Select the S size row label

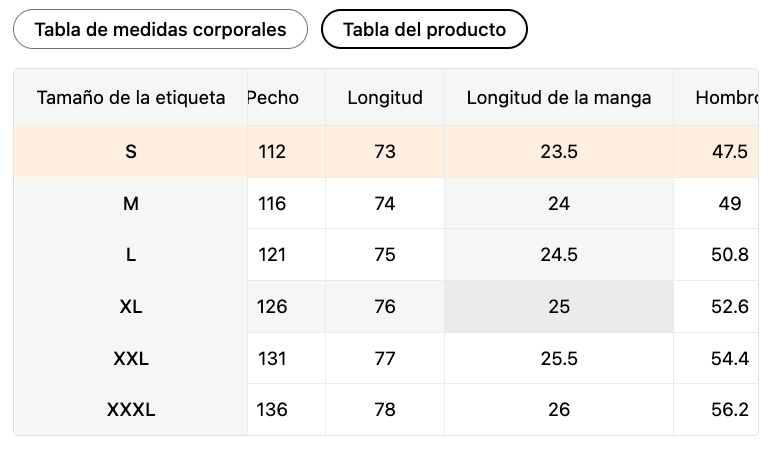pos(131,152)
